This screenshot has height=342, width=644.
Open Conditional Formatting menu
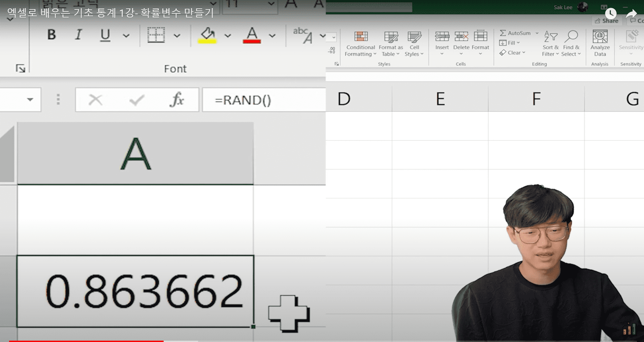[x=360, y=44]
